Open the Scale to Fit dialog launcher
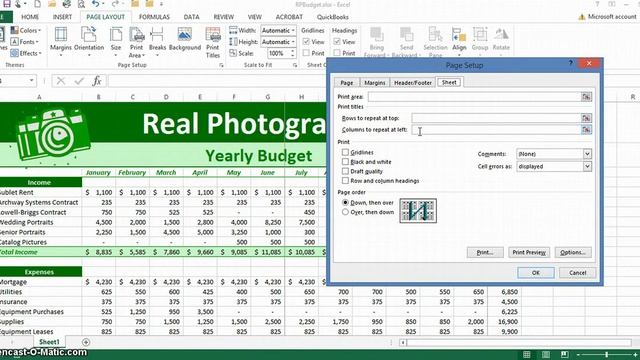This screenshot has height=360, width=640. pyautogui.click(x=295, y=65)
